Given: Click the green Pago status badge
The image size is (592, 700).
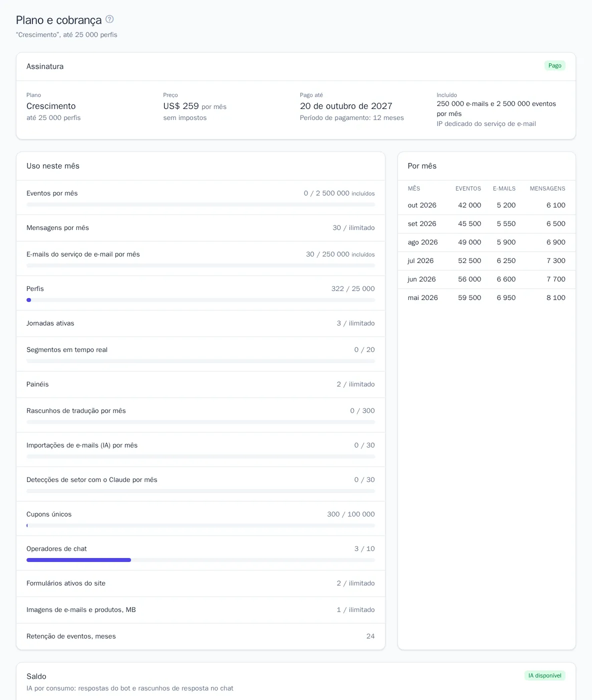Looking at the screenshot, I should [x=555, y=65].
